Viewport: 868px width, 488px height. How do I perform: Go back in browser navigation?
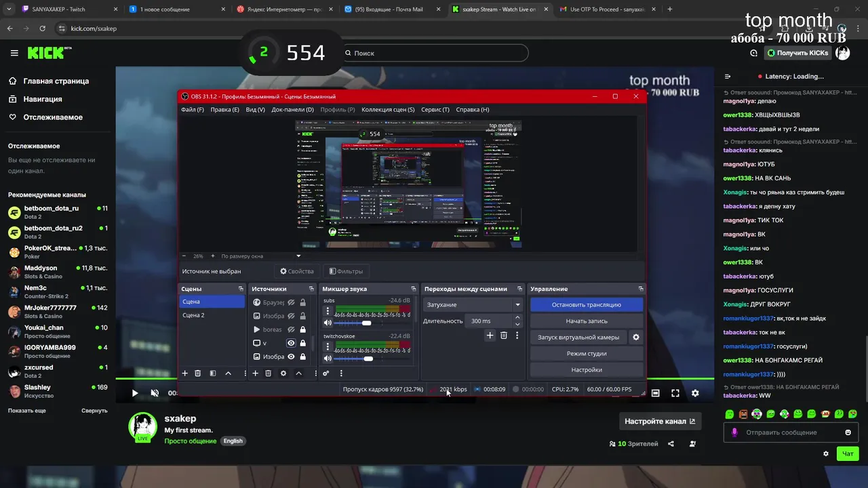click(x=9, y=28)
